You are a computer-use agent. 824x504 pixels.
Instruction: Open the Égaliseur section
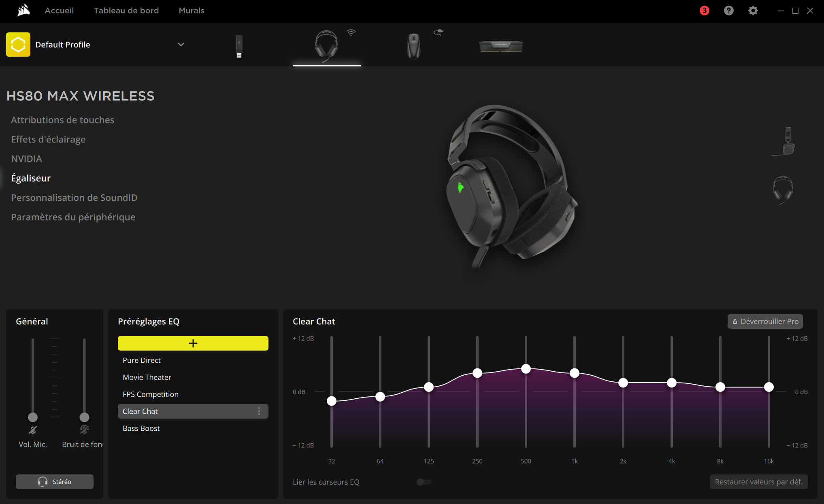(x=31, y=178)
